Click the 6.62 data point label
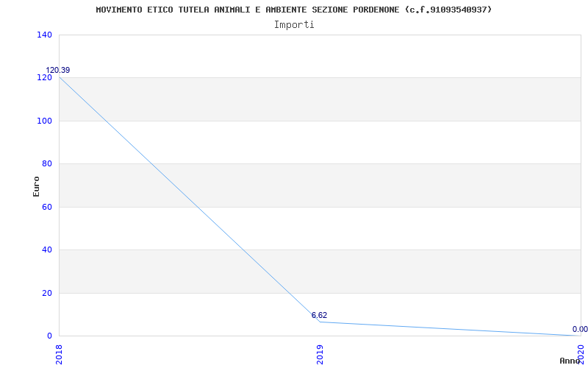This screenshot has width=588, height=368. pyautogui.click(x=319, y=315)
